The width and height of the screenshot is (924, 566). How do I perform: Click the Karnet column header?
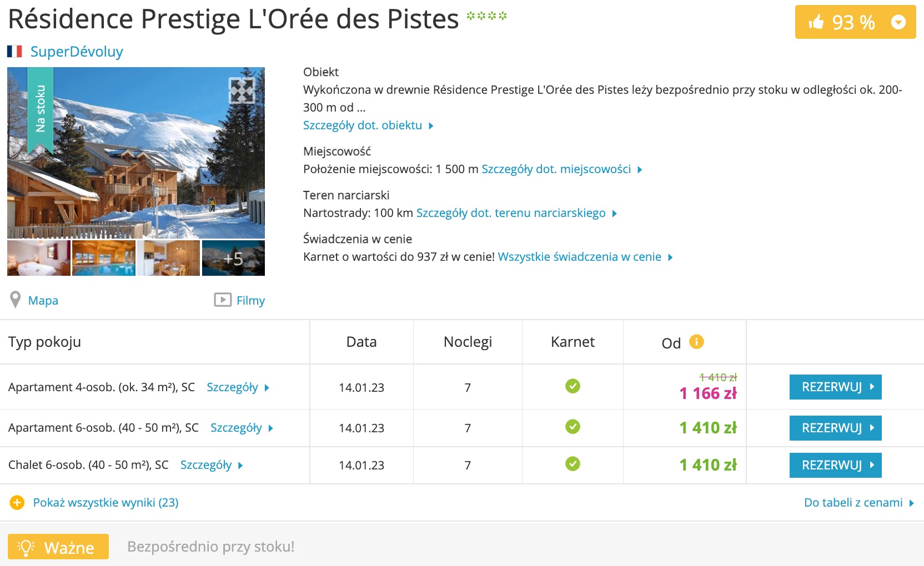tap(573, 342)
